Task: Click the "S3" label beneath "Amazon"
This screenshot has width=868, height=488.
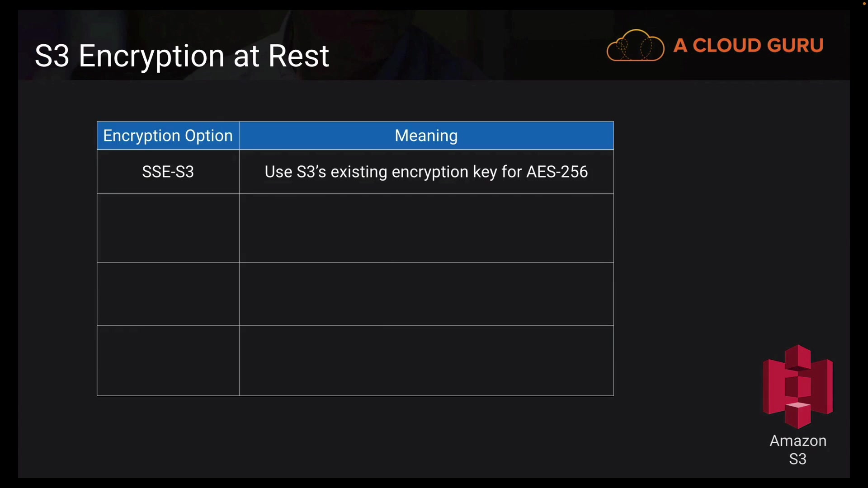Action: (797, 459)
